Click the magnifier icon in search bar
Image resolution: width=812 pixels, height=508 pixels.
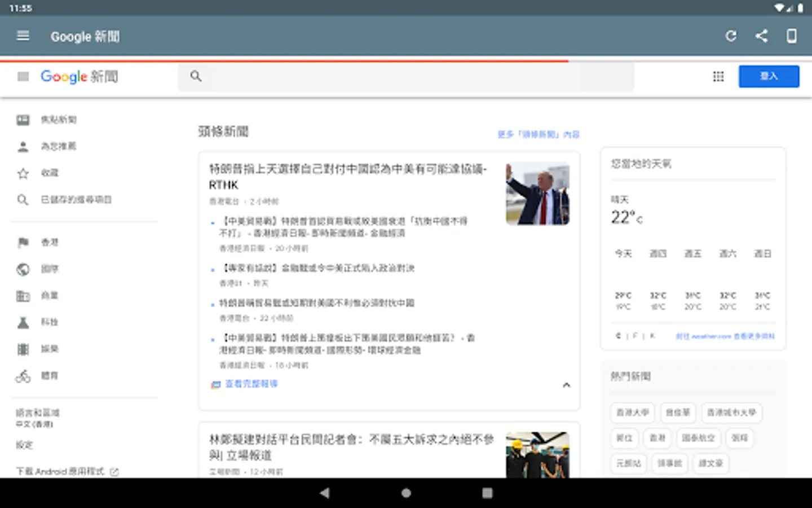(196, 76)
